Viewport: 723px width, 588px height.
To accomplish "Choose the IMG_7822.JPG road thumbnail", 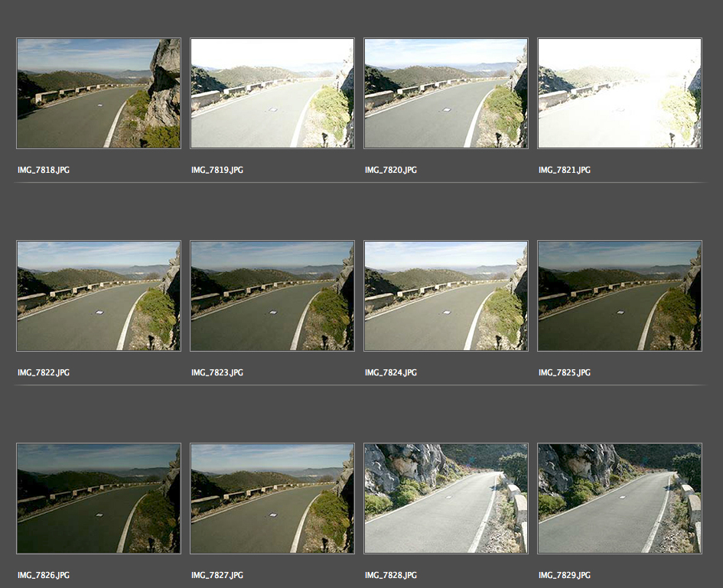I will tap(99, 296).
